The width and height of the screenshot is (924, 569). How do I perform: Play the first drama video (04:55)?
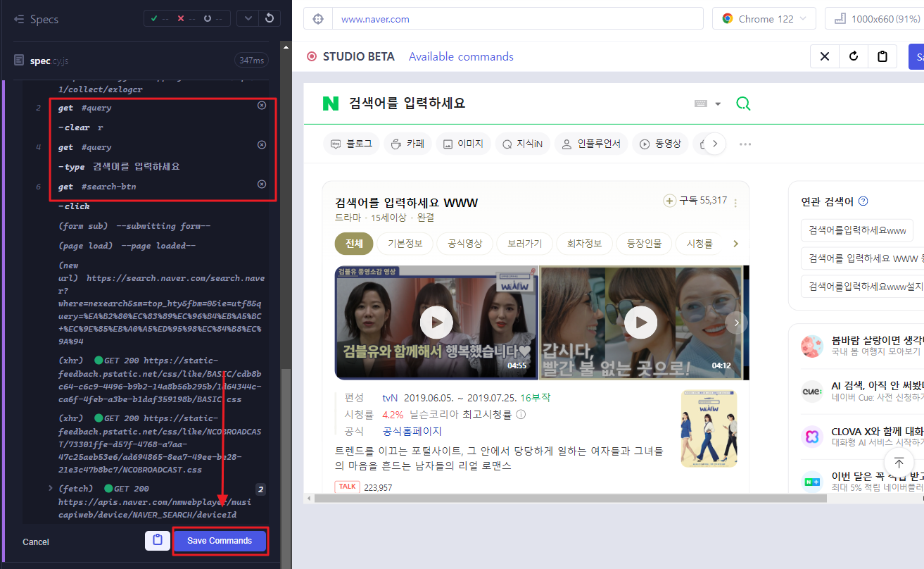[x=436, y=323]
